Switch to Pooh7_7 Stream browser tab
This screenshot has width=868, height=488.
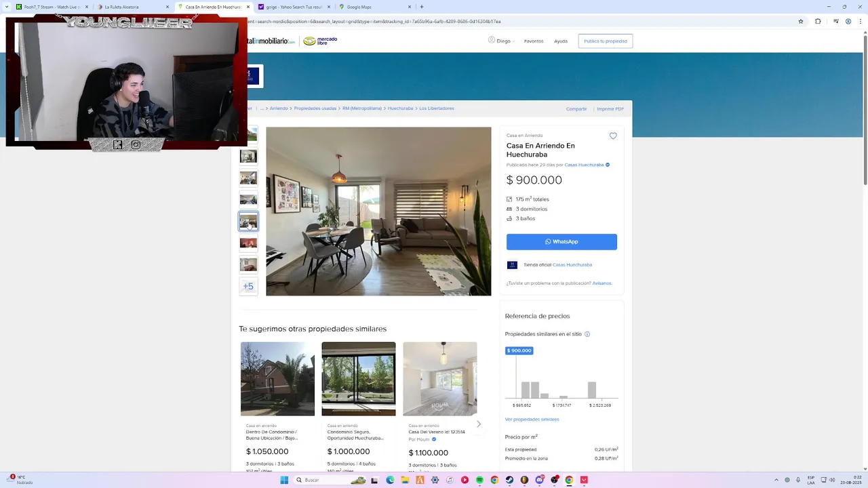pos(52,7)
